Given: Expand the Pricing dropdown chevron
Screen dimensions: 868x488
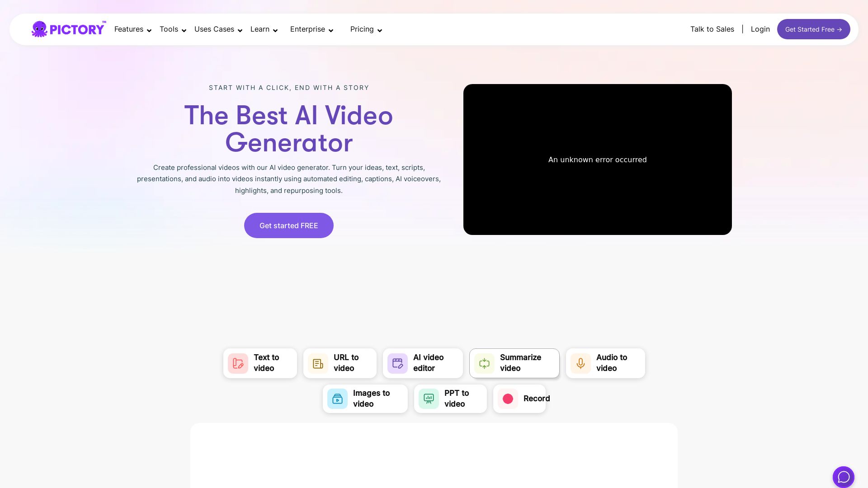Looking at the screenshot, I should click(x=380, y=30).
